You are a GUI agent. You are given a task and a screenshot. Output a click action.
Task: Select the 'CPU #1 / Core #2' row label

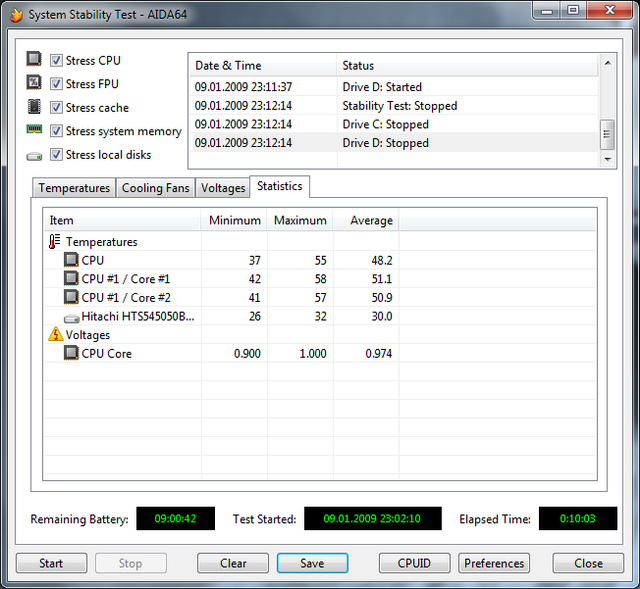coord(126,298)
